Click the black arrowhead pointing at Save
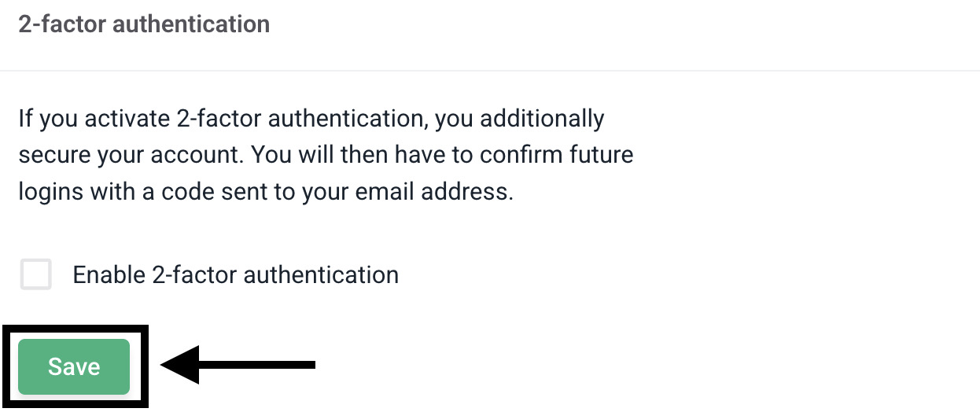This screenshot has width=980, height=412. [x=180, y=364]
